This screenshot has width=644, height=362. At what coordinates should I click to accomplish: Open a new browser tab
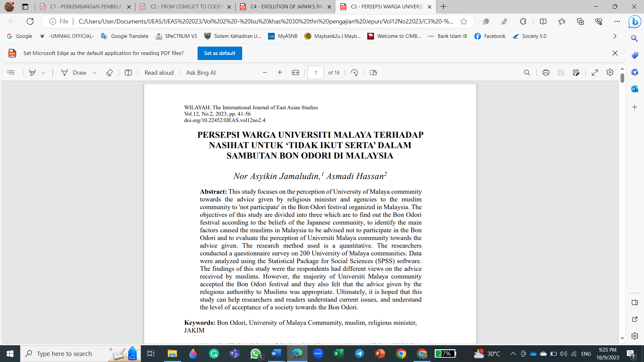[443, 7]
